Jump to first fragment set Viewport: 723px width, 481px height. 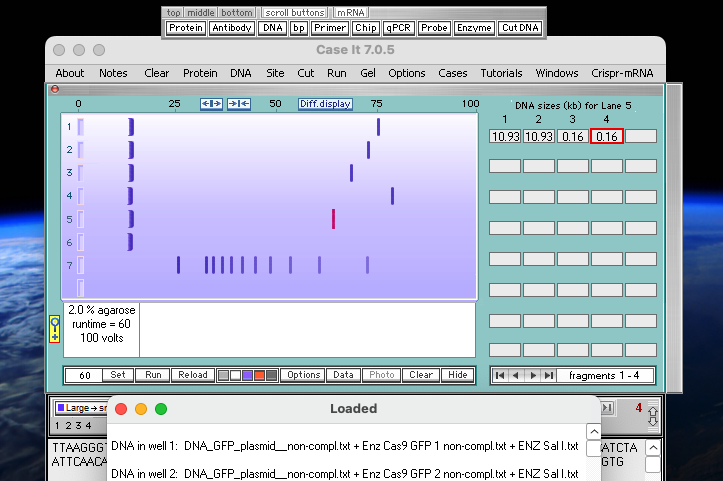(x=500, y=375)
